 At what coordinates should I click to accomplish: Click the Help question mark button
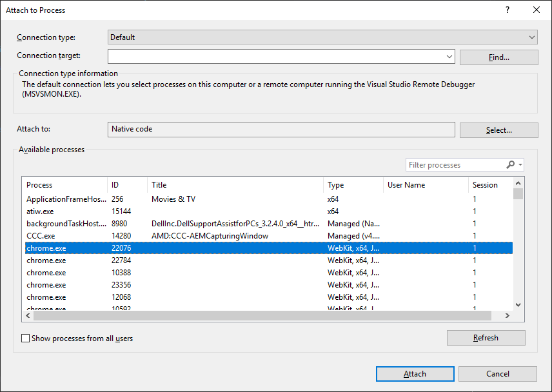(508, 10)
